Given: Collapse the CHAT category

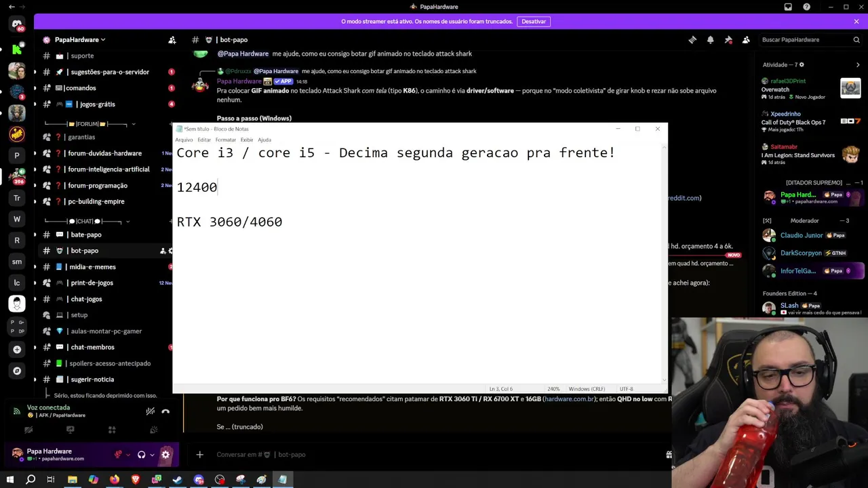Looking at the screenshot, I should 87,221.
